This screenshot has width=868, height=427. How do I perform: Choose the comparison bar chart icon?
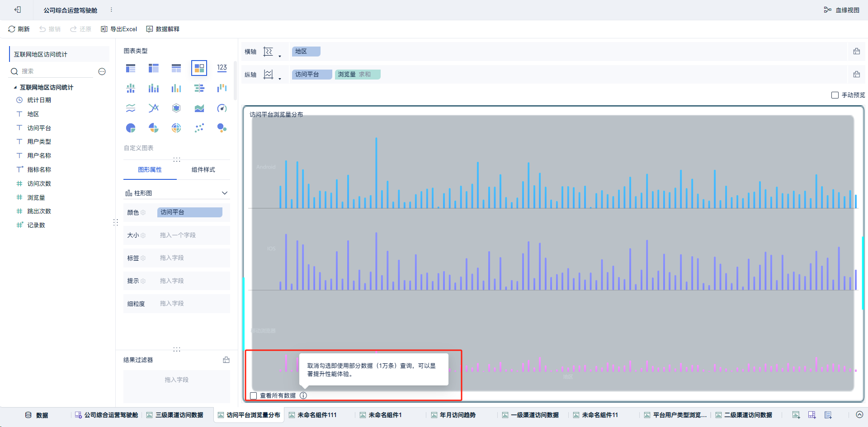[x=199, y=88]
